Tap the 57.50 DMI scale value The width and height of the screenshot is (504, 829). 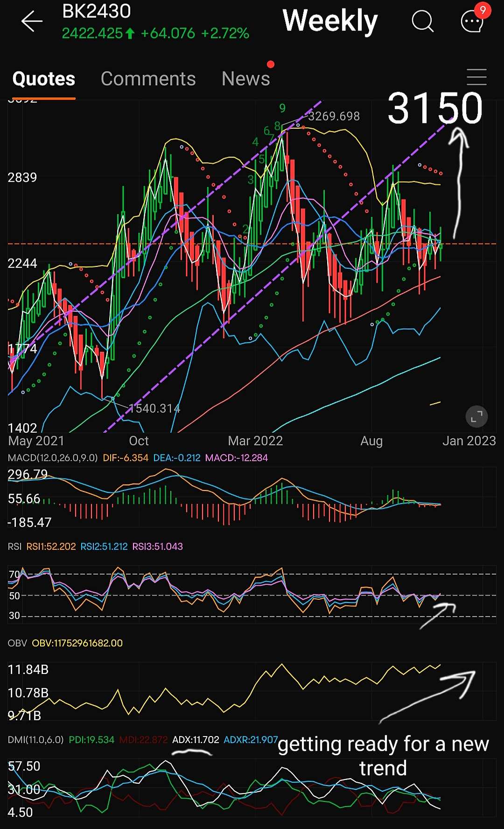coord(24,766)
